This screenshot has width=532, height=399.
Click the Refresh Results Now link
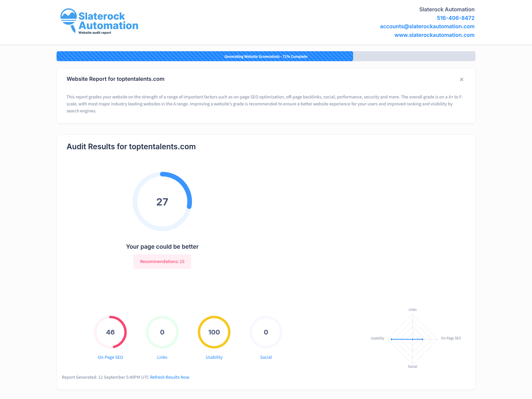pos(170,377)
